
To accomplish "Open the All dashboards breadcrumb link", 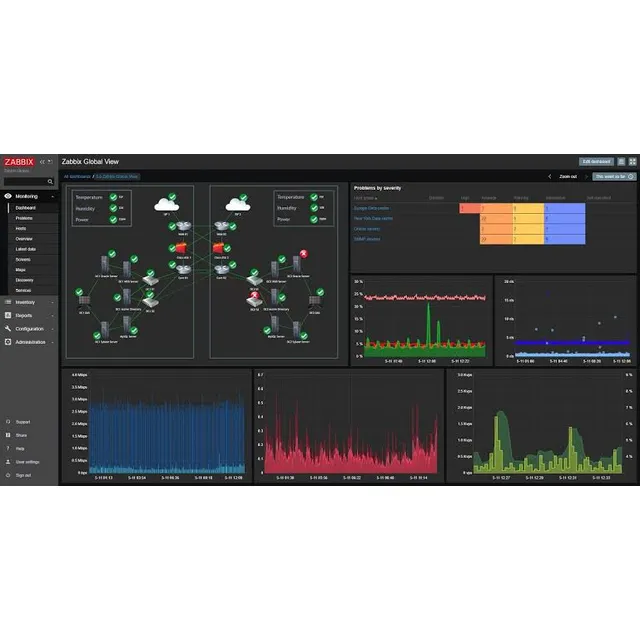I will tap(77, 177).
